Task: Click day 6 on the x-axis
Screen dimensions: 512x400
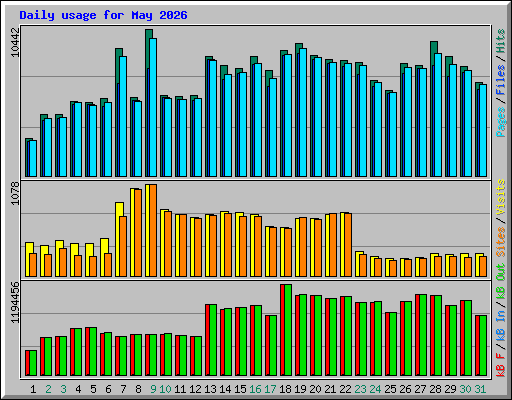Action: (108, 389)
